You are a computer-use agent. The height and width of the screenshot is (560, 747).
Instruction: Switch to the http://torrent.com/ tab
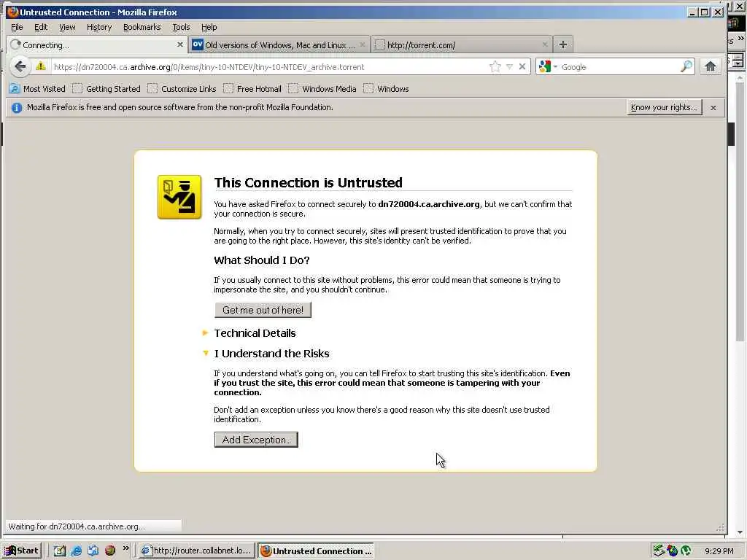pyautogui.click(x=461, y=44)
